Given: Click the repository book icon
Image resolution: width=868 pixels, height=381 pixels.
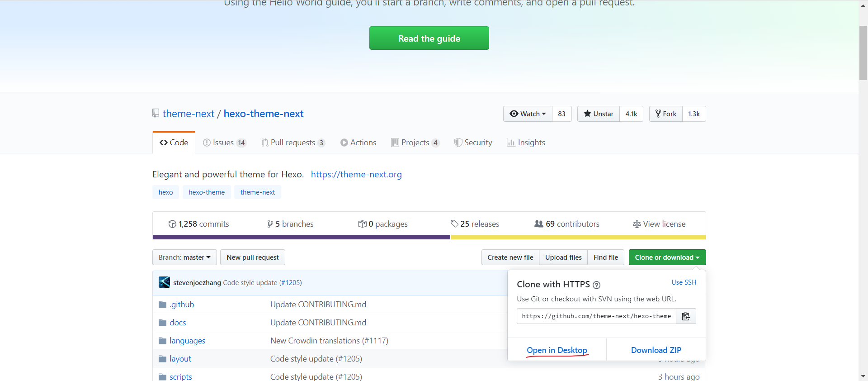Looking at the screenshot, I should click(x=156, y=113).
